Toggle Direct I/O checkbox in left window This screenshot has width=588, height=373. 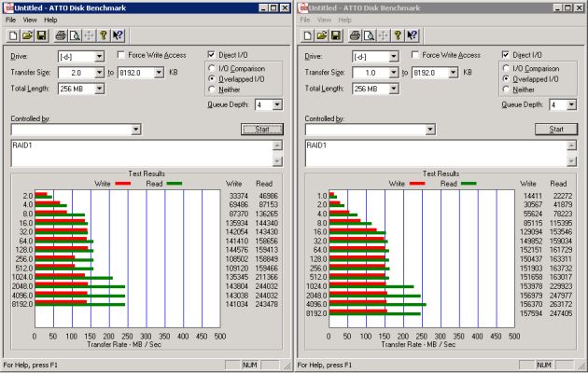pos(211,55)
